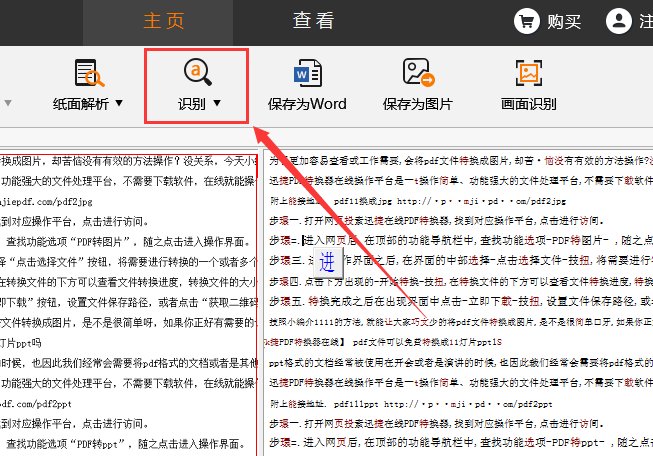Click the Word document icon
This screenshot has height=456, width=653.
click(x=306, y=74)
